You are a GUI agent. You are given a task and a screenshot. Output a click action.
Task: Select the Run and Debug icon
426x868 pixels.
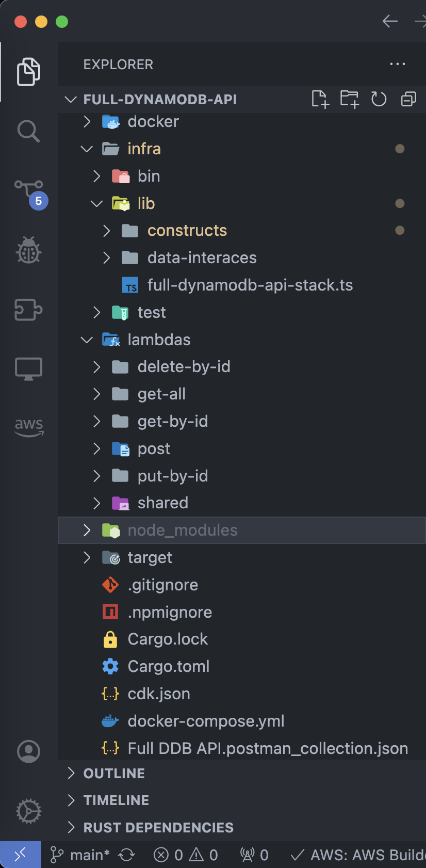[28, 251]
